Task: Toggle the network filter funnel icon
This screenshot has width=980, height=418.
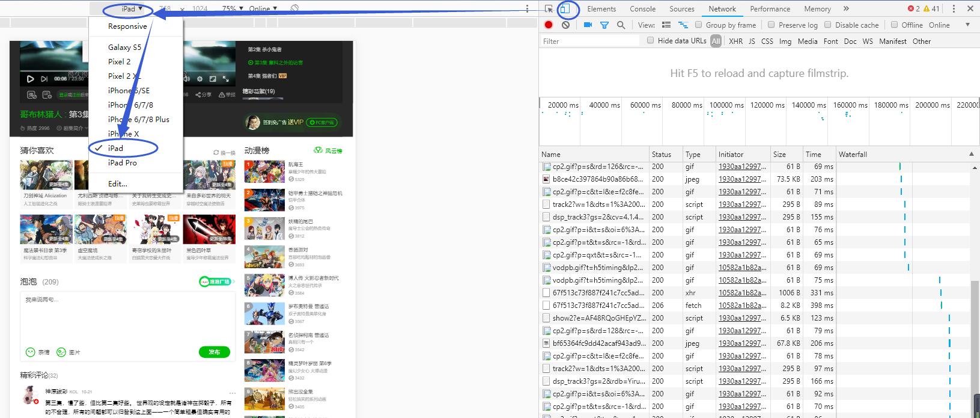Action: (604, 25)
